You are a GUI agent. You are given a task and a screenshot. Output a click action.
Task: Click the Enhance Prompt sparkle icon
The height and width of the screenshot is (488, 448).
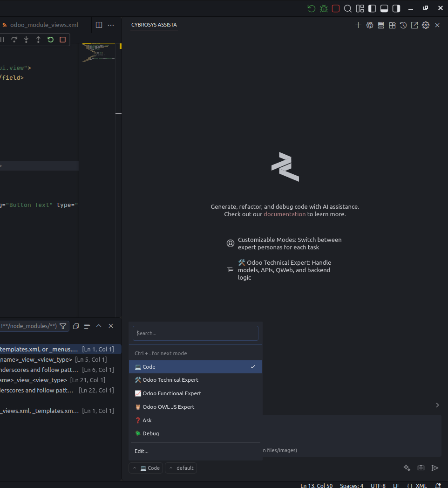407,468
